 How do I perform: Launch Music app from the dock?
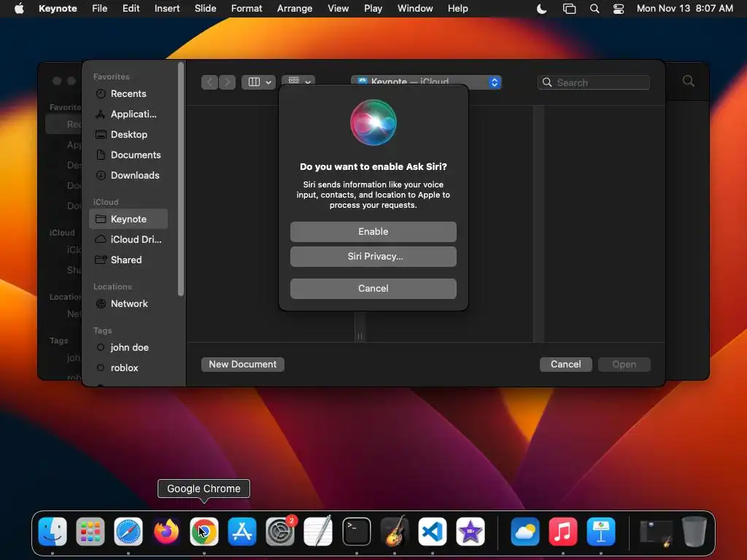562,532
